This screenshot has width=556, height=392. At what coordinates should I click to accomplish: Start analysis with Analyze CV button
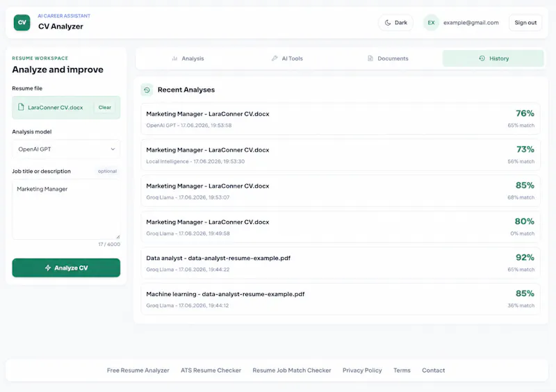[66, 268]
